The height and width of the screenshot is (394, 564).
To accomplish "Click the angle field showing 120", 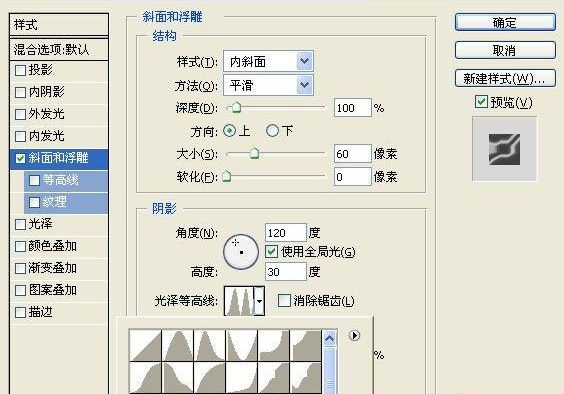I will 286,233.
